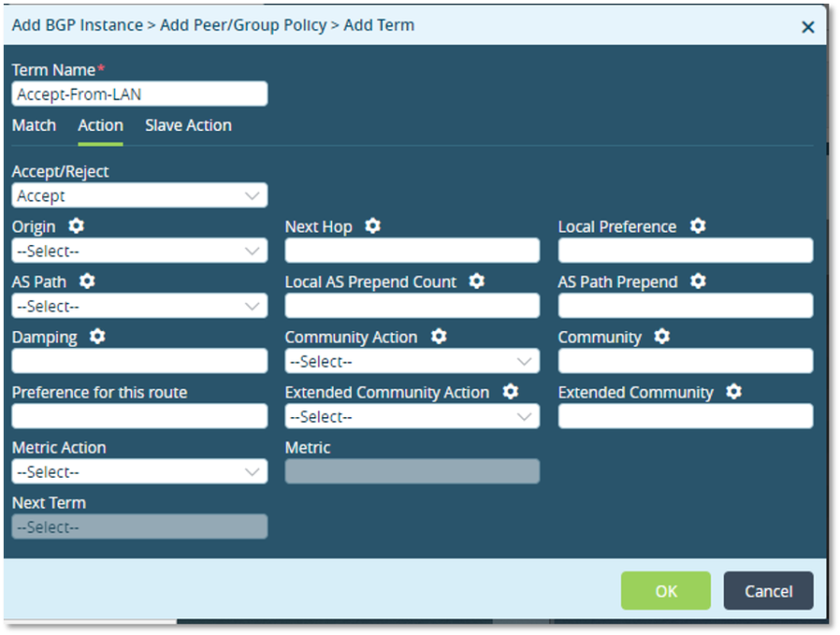The height and width of the screenshot is (635, 840).
Task: Switch to the Match tab
Action: tap(34, 125)
